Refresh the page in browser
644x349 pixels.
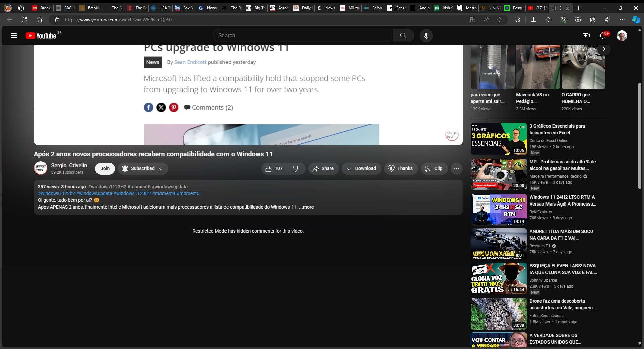(x=24, y=20)
